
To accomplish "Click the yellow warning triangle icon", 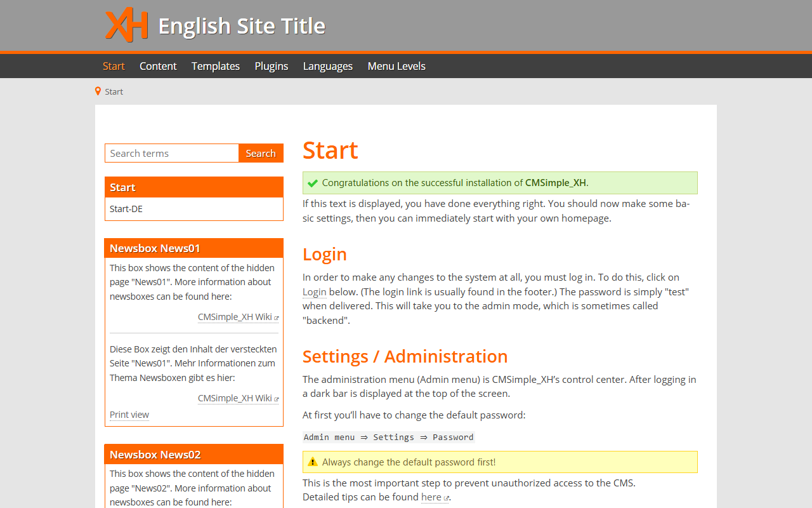I will 312,462.
